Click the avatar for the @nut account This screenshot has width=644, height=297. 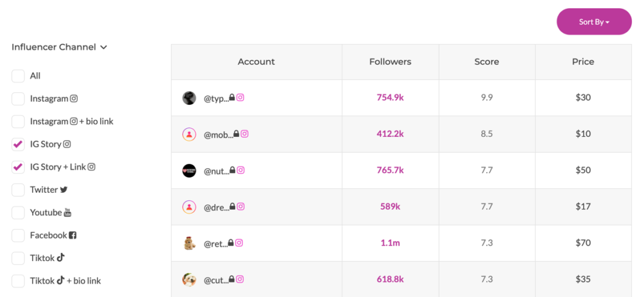coord(189,171)
